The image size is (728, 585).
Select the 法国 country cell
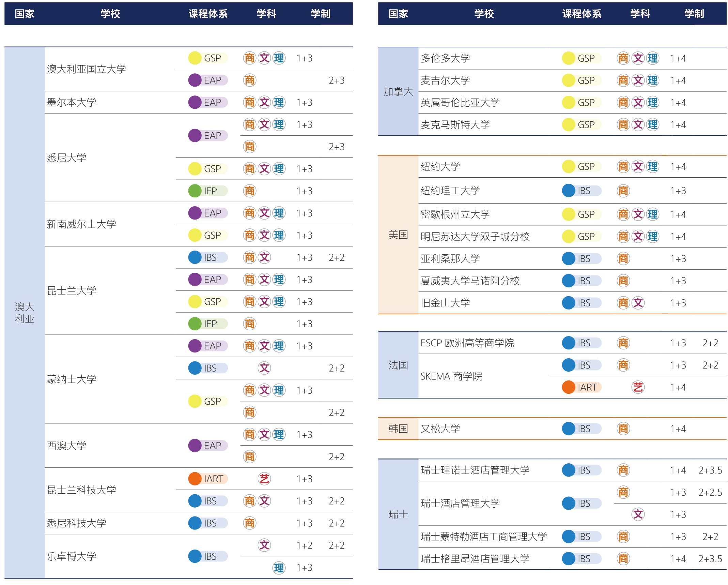pyautogui.click(x=398, y=365)
